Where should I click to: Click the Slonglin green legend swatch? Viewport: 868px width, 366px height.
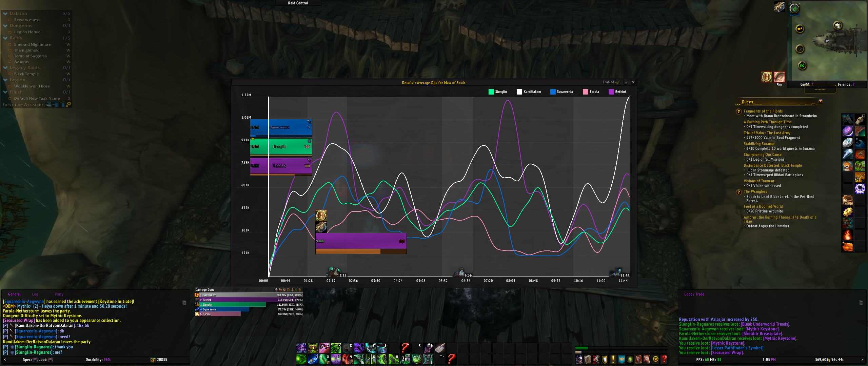click(x=491, y=92)
